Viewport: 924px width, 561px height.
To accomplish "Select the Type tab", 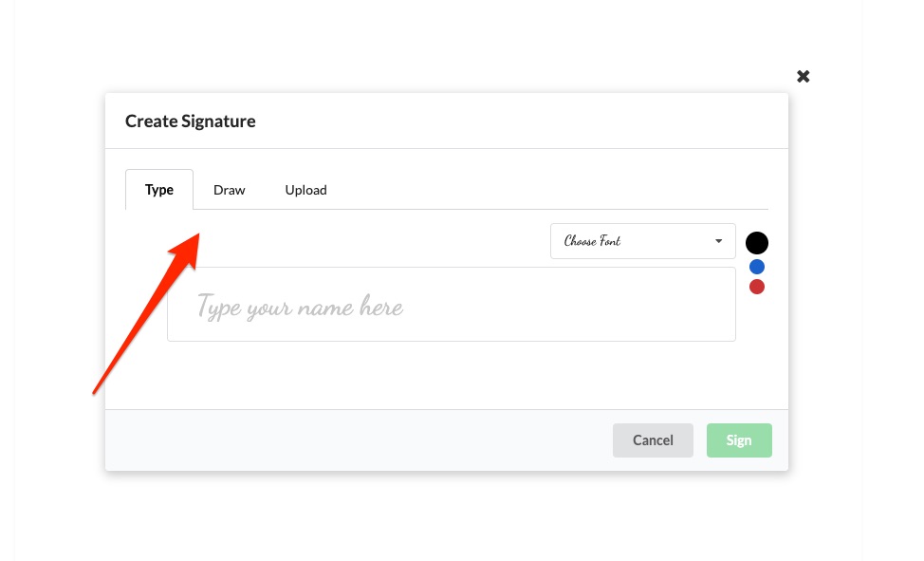I will (159, 190).
